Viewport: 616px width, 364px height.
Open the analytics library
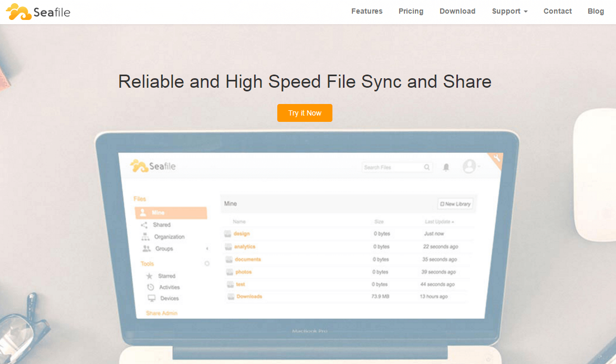244,246
